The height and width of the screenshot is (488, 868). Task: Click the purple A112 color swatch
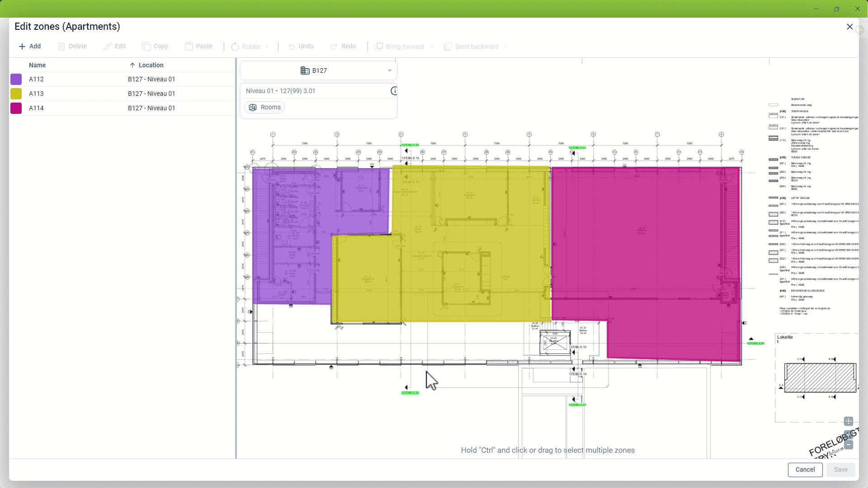[16, 80]
